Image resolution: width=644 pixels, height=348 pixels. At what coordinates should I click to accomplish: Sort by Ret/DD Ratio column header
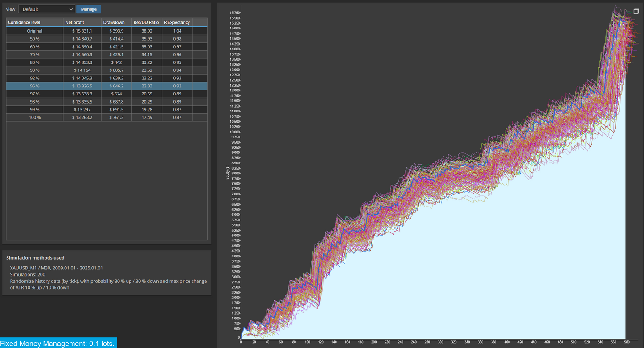147,22
